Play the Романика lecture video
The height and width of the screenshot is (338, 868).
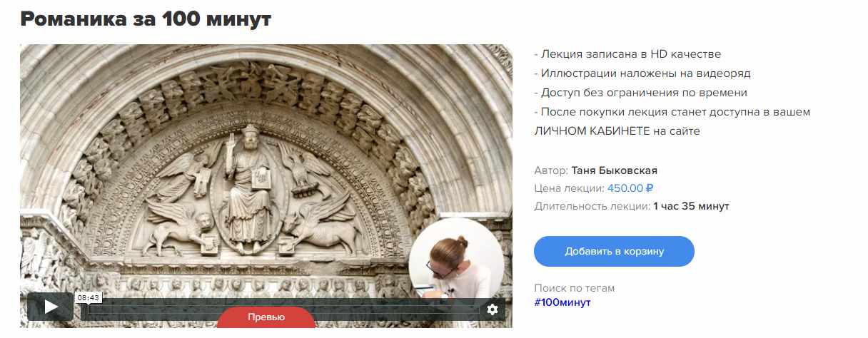pos(50,307)
